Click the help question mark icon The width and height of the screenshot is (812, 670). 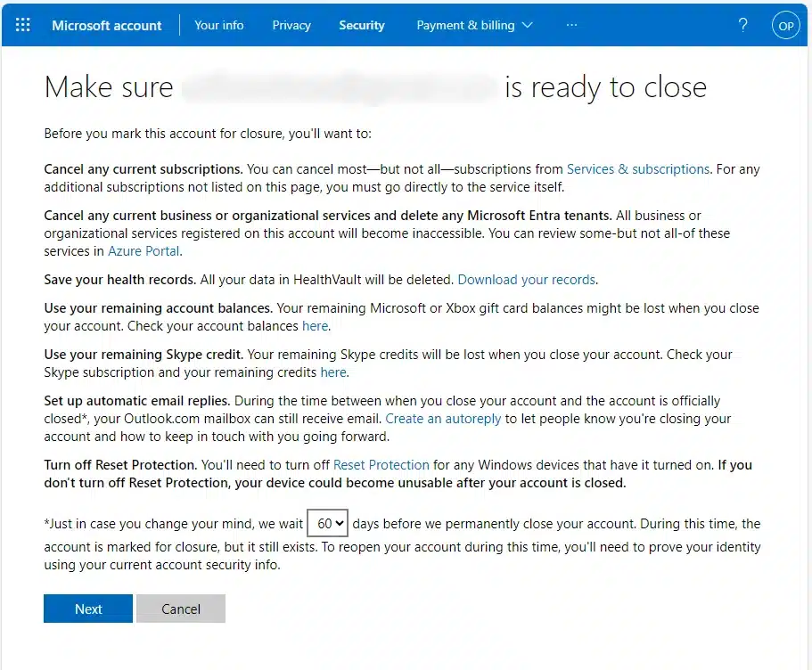[742, 25]
